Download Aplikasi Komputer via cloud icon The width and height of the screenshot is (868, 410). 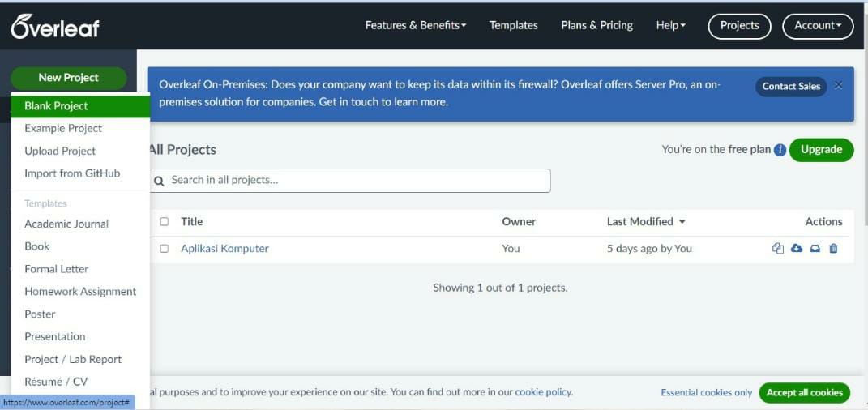797,249
